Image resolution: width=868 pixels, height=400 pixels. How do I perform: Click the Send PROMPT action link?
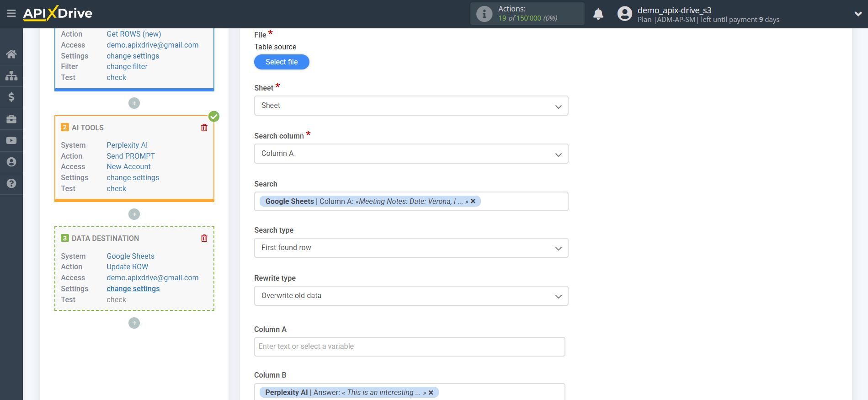(131, 156)
